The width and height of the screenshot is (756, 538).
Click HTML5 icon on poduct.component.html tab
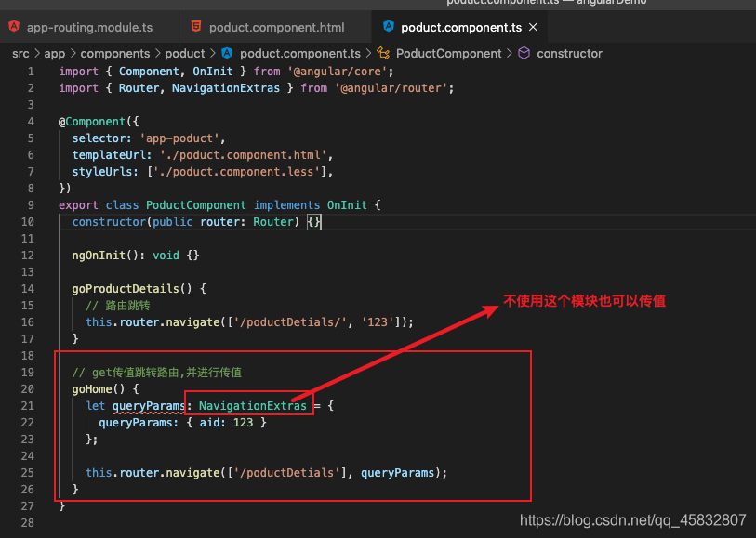coord(196,27)
